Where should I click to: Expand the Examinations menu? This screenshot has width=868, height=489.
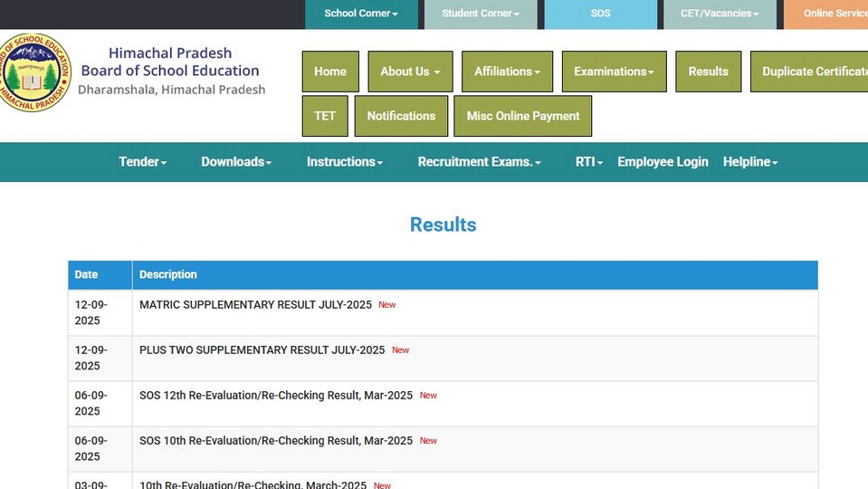click(614, 72)
